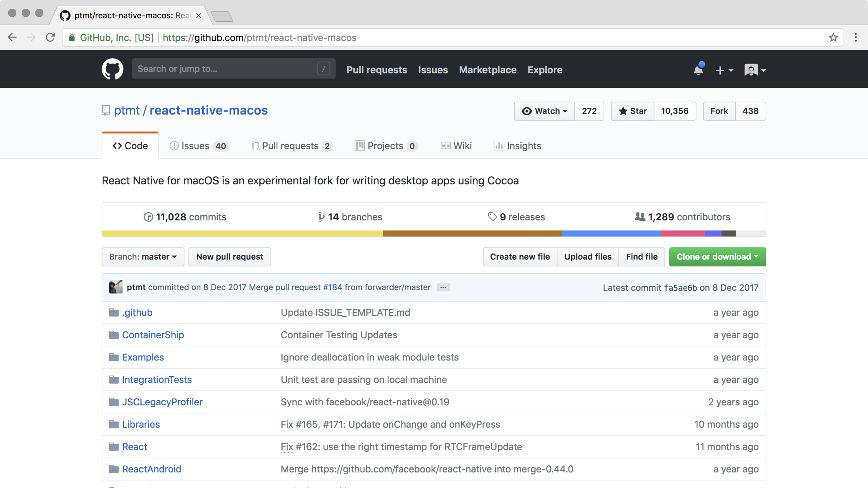Switch to the Issues tab
Screen dimensions: 868x488
coord(199,146)
